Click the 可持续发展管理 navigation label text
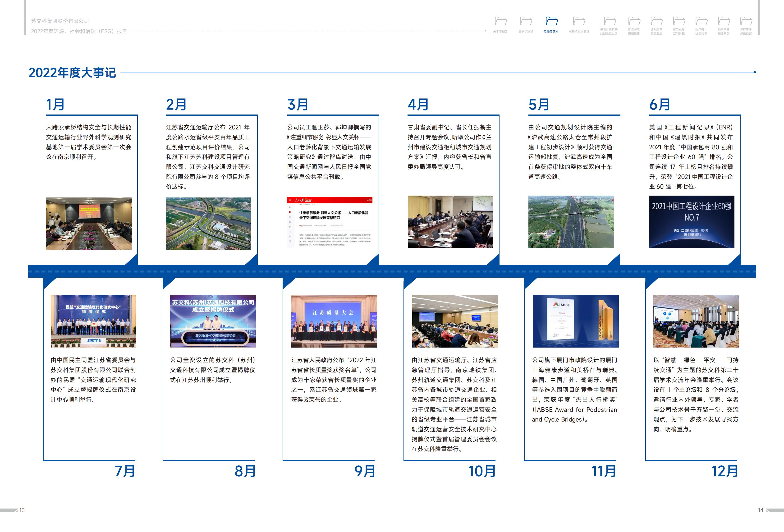The width and height of the screenshot is (784, 532). [x=579, y=31]
